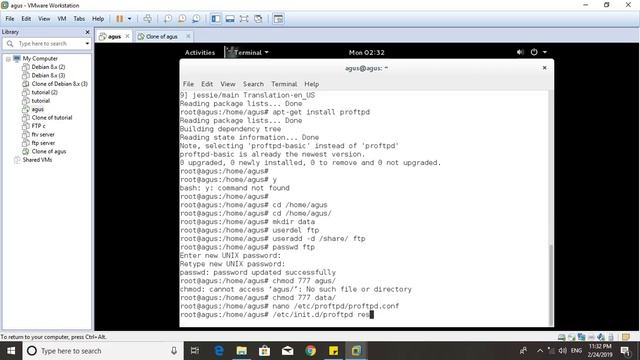The image size is (640, 360).
Task: Open the terminal Search menu
Action: 253,84
